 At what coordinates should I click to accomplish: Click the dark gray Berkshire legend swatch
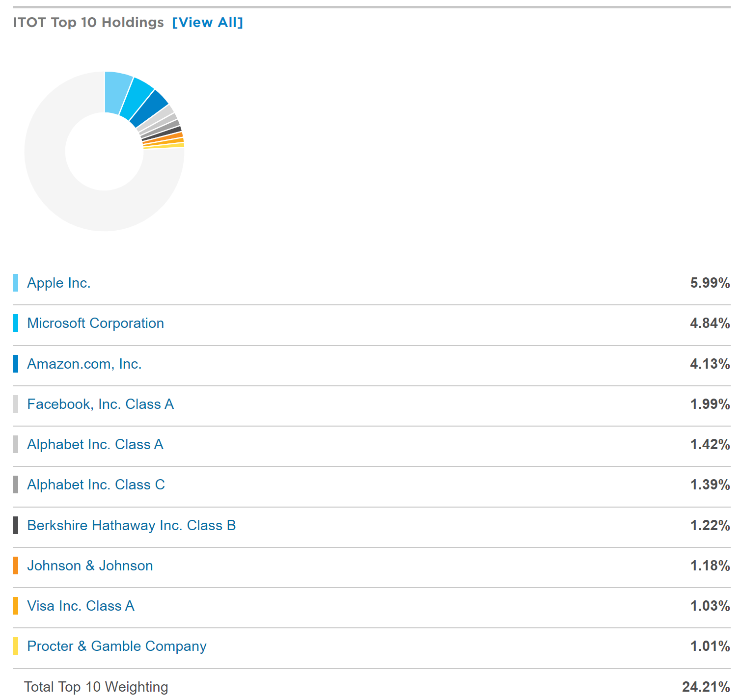[x=16, y=525]
